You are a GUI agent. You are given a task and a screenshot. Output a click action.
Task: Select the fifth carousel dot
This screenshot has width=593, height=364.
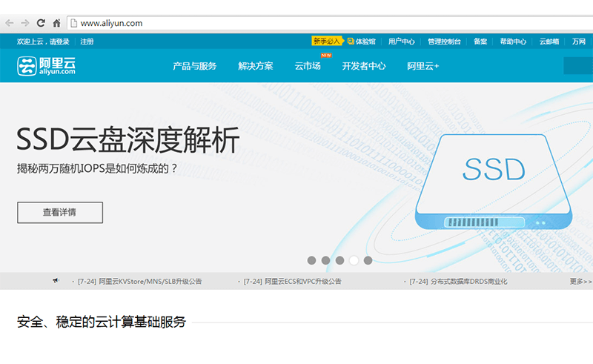tap(368, 260)
